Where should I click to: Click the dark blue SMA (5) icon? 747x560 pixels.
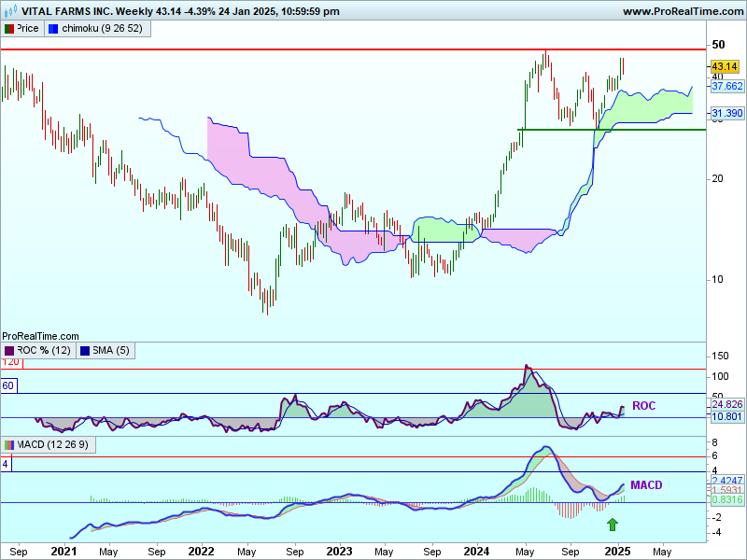click(x=83, y=350)
